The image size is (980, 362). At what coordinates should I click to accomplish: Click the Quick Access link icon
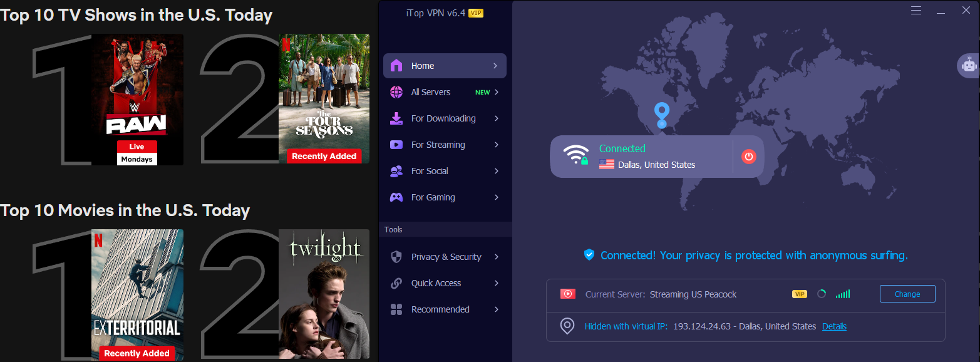396,283
